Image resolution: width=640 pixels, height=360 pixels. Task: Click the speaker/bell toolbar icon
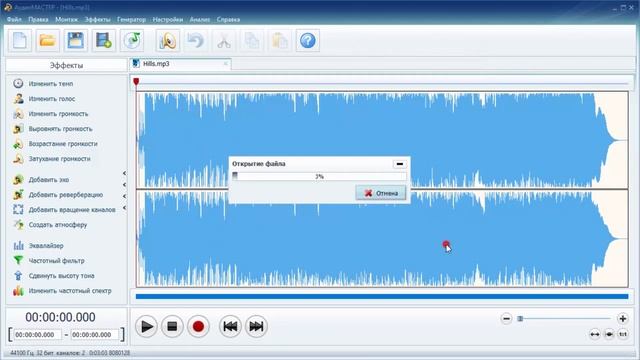168,41
